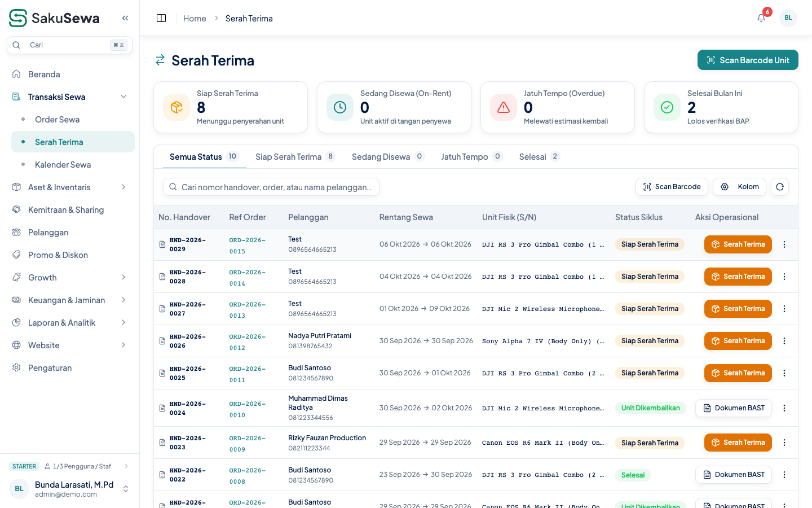Click the Scan Barcode Unit button

tap(748, 60)
